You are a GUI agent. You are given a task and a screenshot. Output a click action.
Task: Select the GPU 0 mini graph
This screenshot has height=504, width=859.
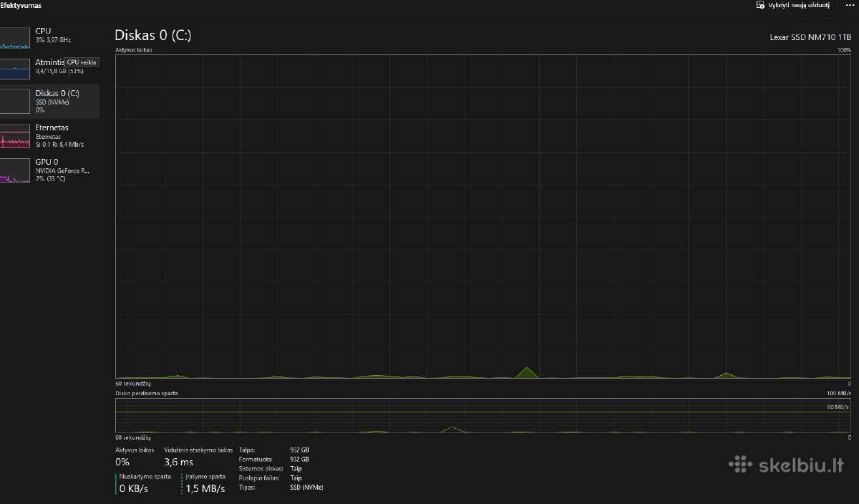16,170
